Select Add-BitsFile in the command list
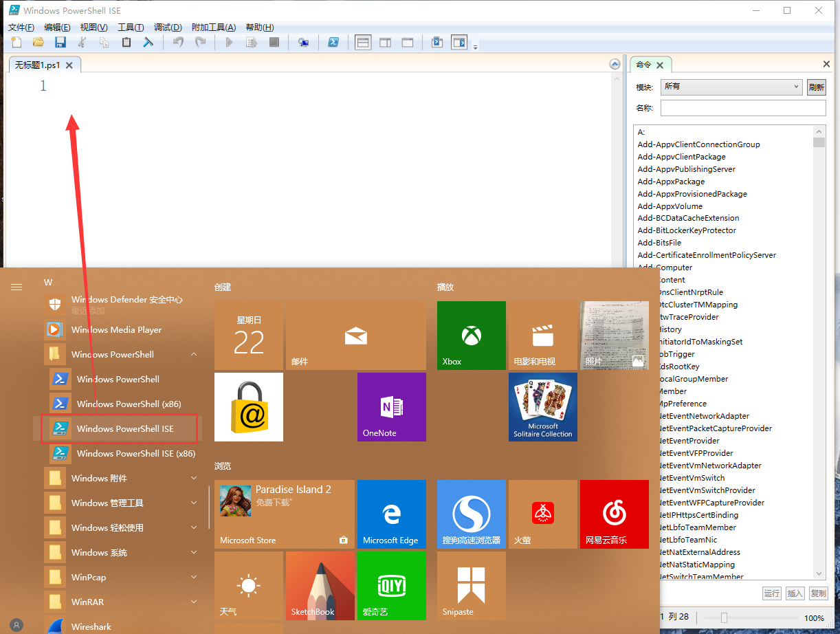Viewport: 840px width, 634px height. pyautogui.click(x=659, y=243)
